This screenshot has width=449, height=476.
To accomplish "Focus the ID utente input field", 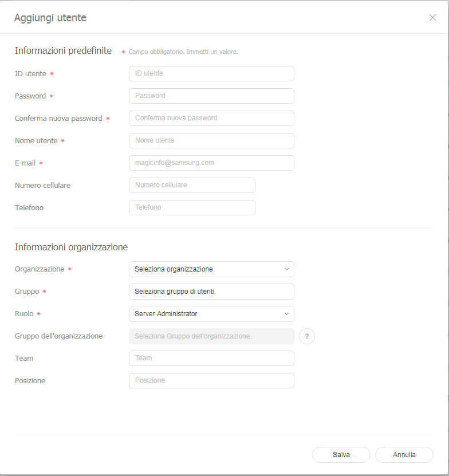I will (211, 73).
